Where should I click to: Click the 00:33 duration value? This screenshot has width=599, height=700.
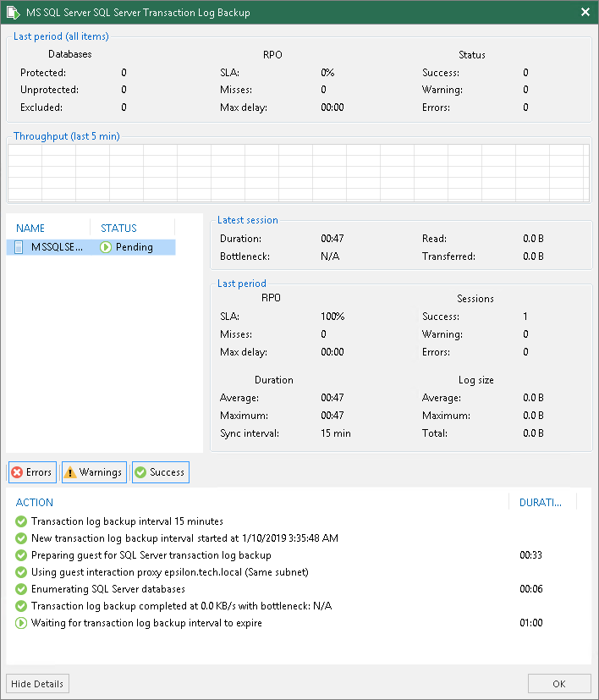(x=530, y=555)
